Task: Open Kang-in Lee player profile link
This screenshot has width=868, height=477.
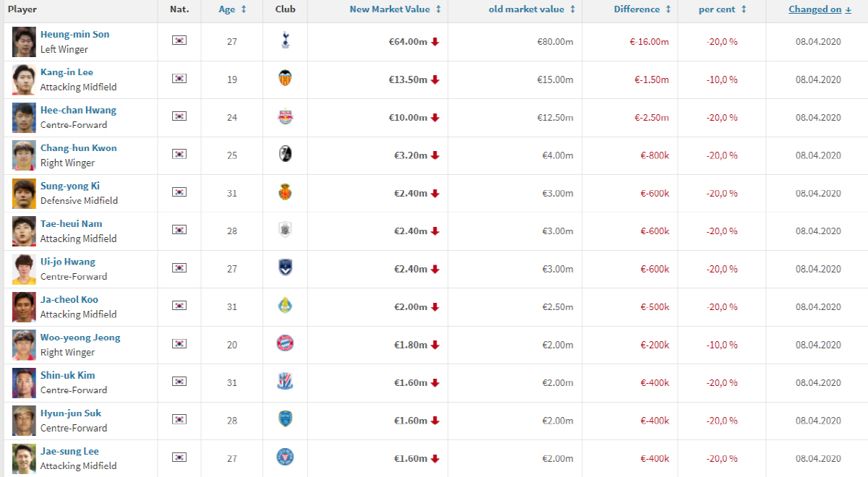Action: [67, 72]
